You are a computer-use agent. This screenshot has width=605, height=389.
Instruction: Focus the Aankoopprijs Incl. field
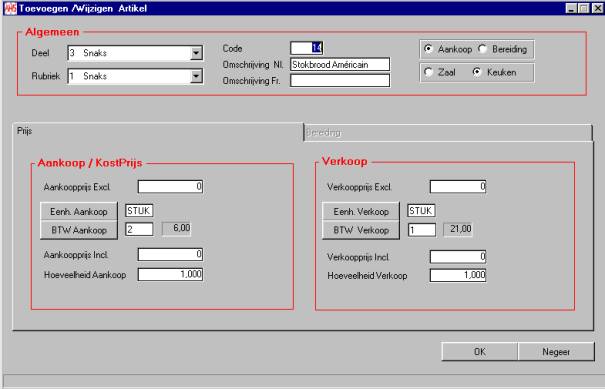click(x=170, y=254)
